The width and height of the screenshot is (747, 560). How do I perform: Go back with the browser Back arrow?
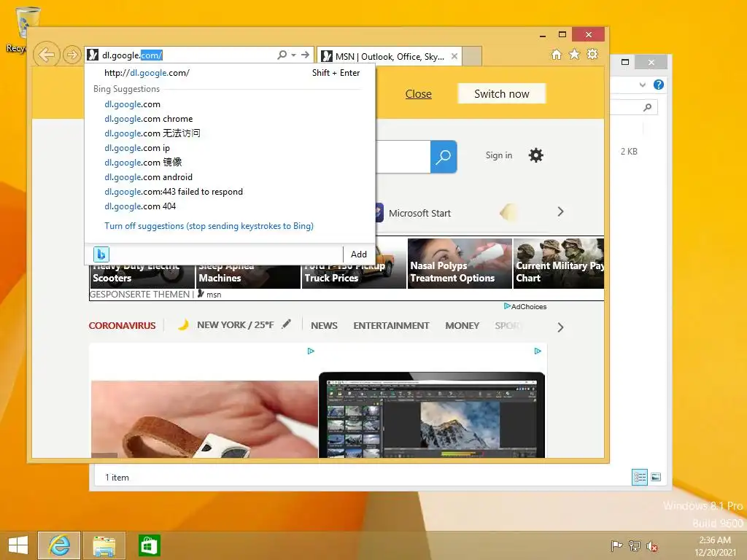(46, 55)
